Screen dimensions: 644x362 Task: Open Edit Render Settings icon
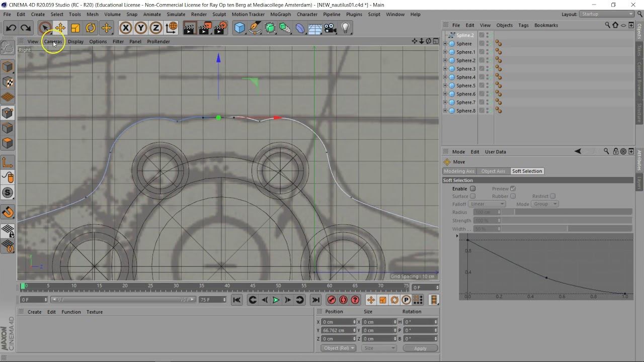click(220, 28)
